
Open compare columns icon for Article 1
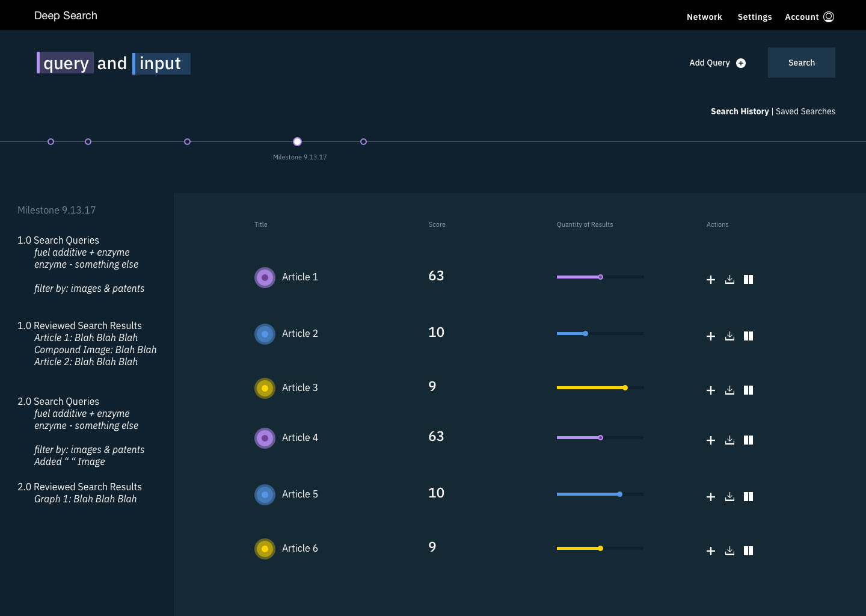pyautogui.click(x=748, y=280)
